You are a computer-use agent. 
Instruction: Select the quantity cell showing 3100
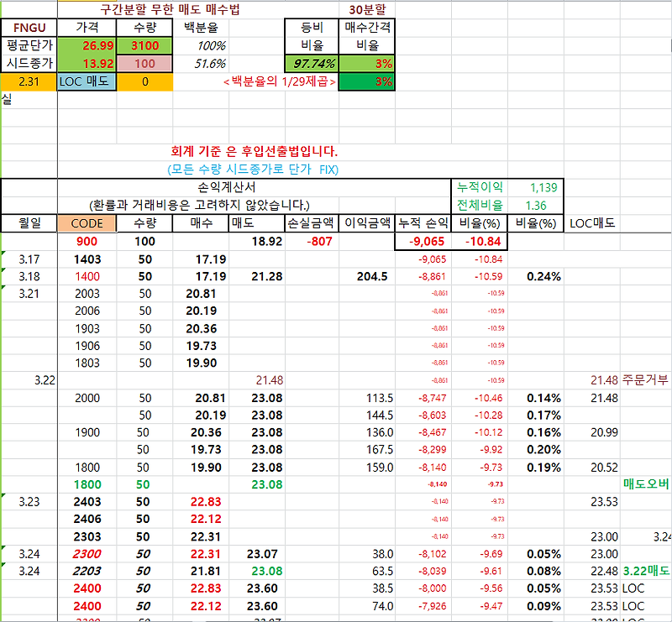pyautogui.click(x=144, y=45)
